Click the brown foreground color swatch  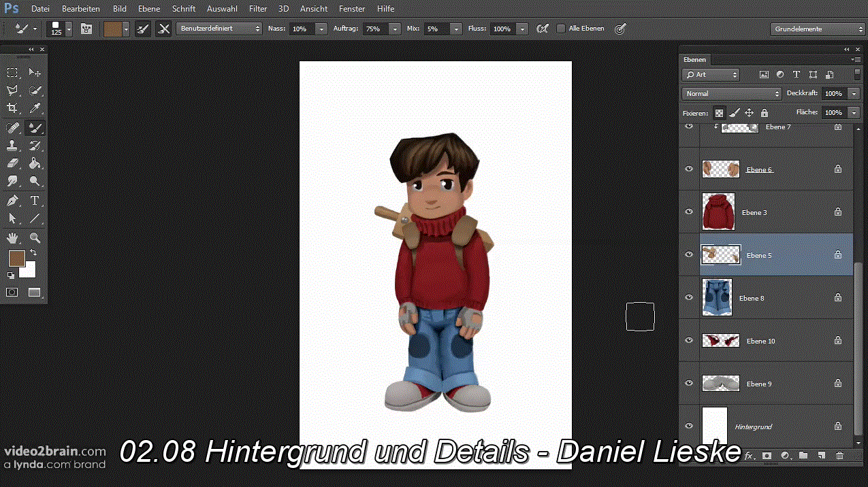(16, 258)
